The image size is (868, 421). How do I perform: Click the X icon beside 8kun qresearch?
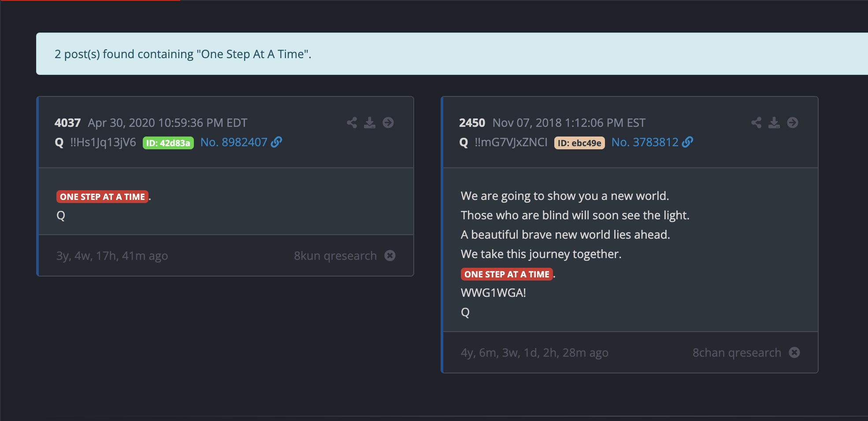coord(390,255)
